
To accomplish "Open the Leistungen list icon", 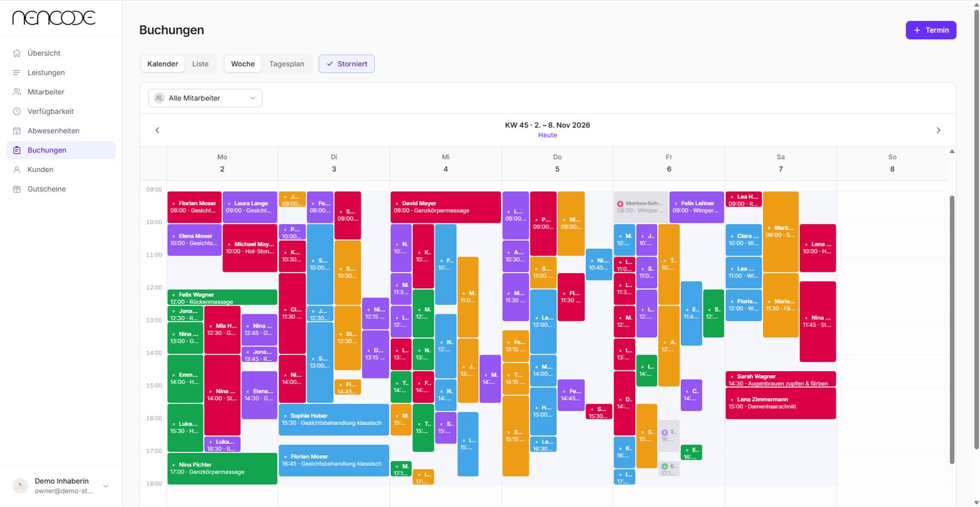I will click(x=17, y=73).
